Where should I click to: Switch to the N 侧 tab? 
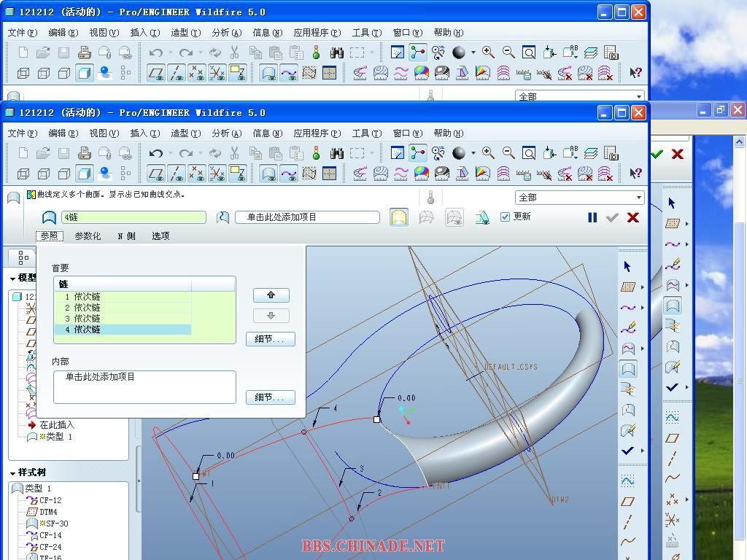(127, 236)
